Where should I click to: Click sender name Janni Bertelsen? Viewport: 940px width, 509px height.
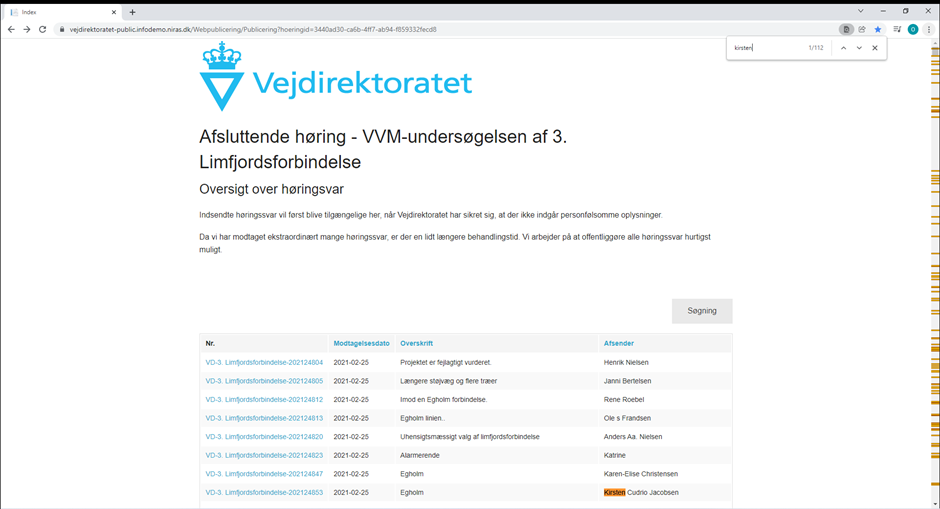[627, 381]
